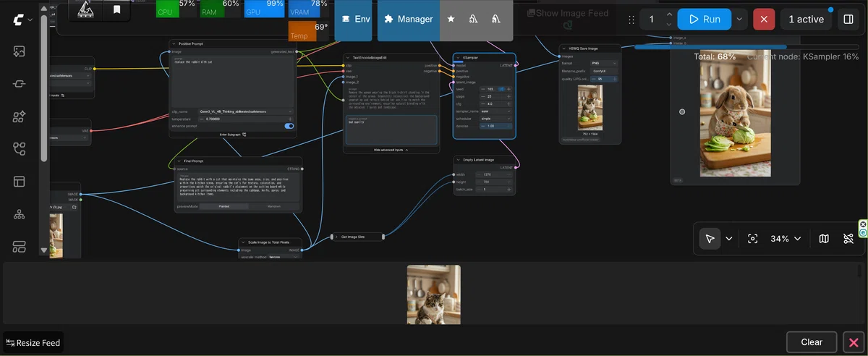This screenshot has width=868, height=356.
Task: Open the workflows tree sidebar icon
Action: click(x=20, y=149)
